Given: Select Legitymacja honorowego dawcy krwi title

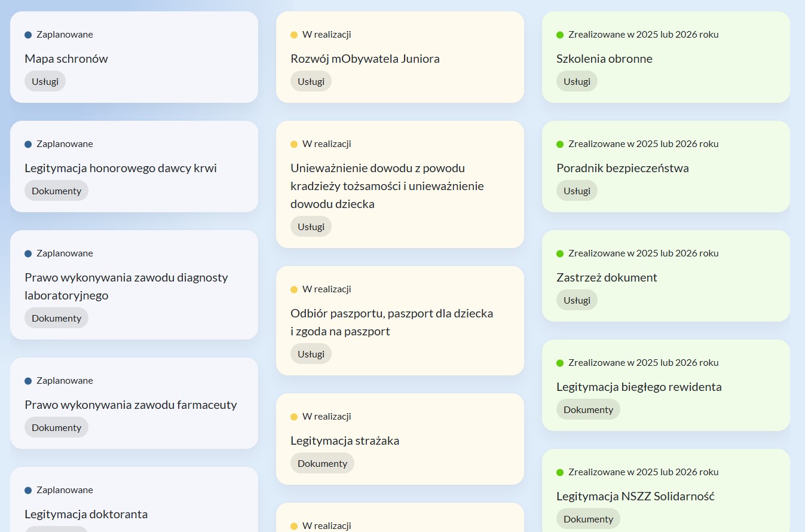Looking at the screenshot, I should 121,168.
